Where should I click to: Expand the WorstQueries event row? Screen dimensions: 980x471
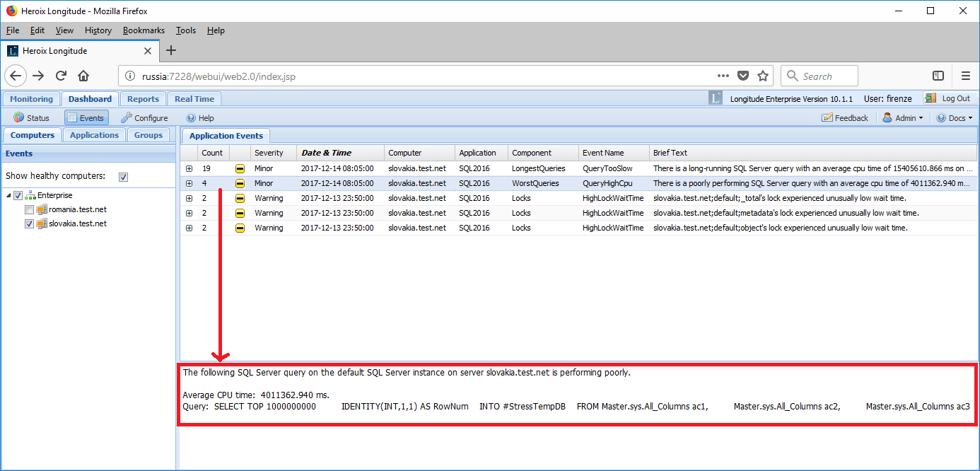[x=189, y=183]
